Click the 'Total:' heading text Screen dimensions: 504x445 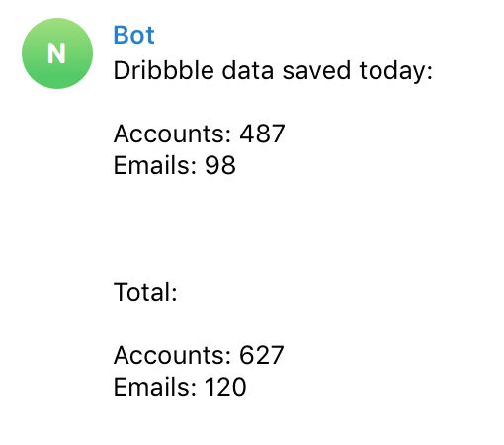point(145,292)
